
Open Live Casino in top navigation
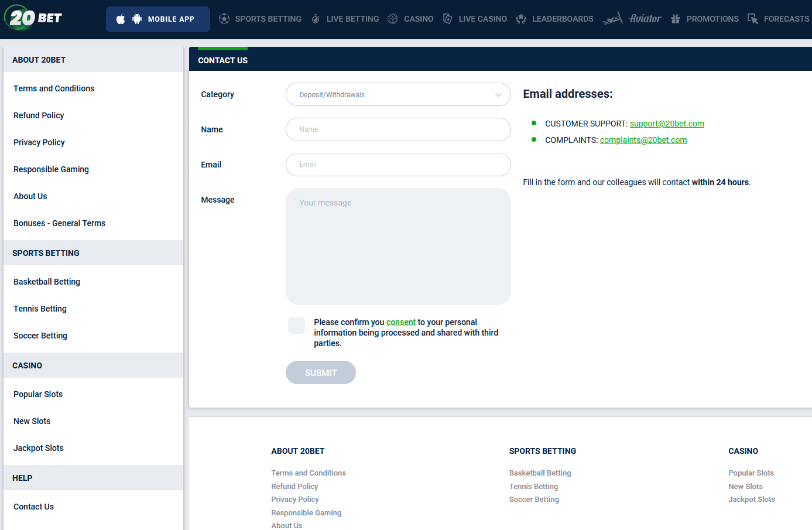(x=483, y=19)
